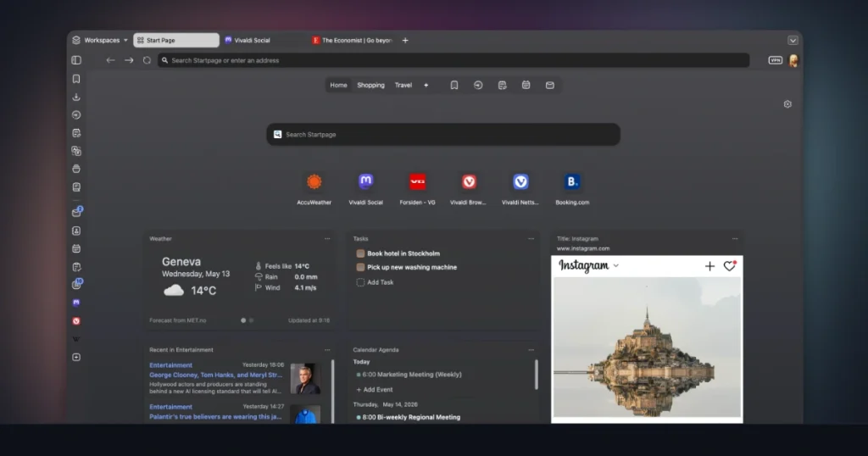Open the Weather widget options menu
Screen dimensions: 868x456
click(x=327, y=239)
